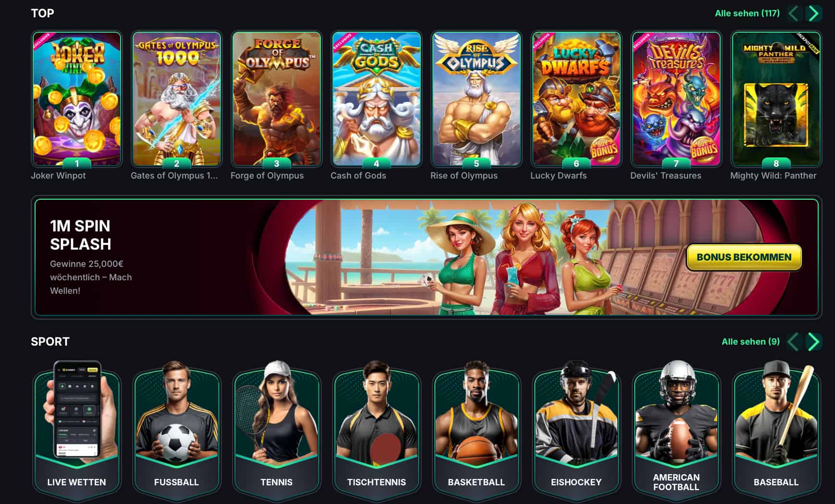Viewport: 835px width, 504px height.
Task: Go back in TOP carousel with left arrow
Action: [794, 13]
